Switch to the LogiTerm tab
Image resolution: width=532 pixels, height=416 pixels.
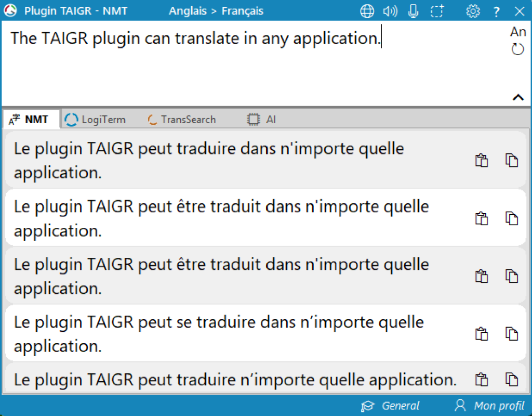pos(96,120)
